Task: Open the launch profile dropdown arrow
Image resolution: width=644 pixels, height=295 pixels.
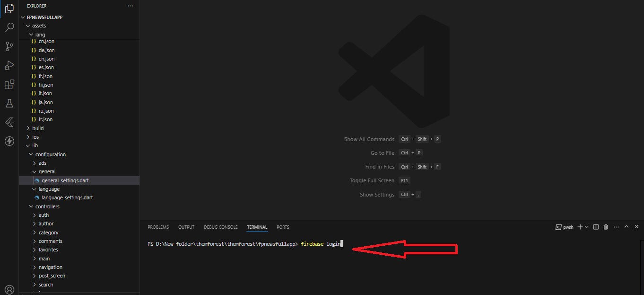Action: [587, 227]
